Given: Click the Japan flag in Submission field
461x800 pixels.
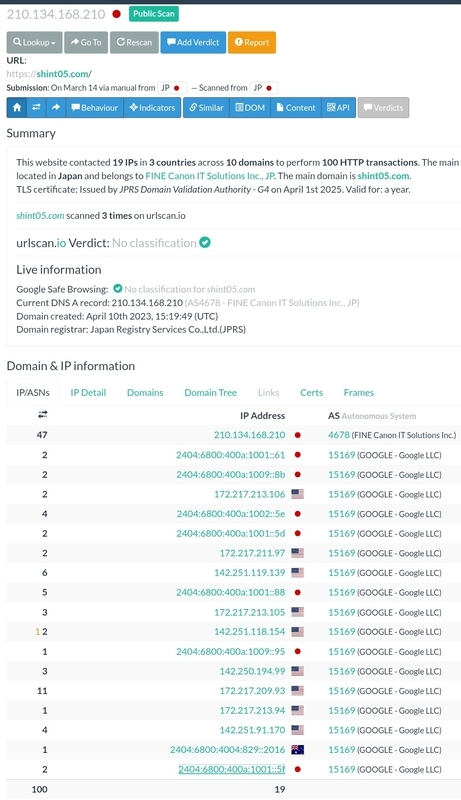Looking at the screenshot, I should point(176,88).
